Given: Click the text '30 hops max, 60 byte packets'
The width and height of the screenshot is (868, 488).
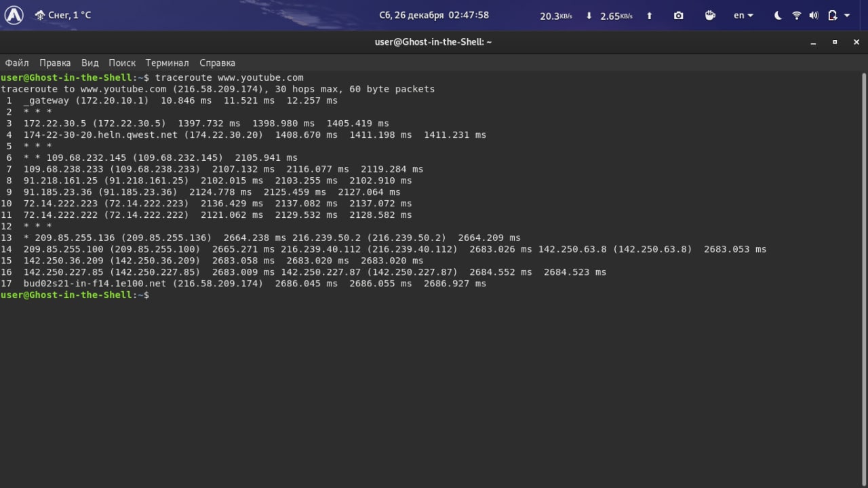Looking at the screenshot, I should [355, 89].
